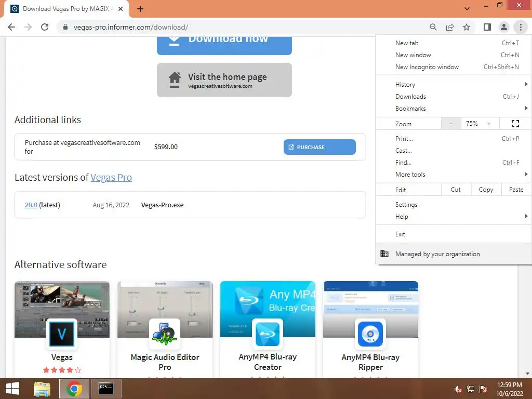Click $599.00 price text

pos(166,147)
